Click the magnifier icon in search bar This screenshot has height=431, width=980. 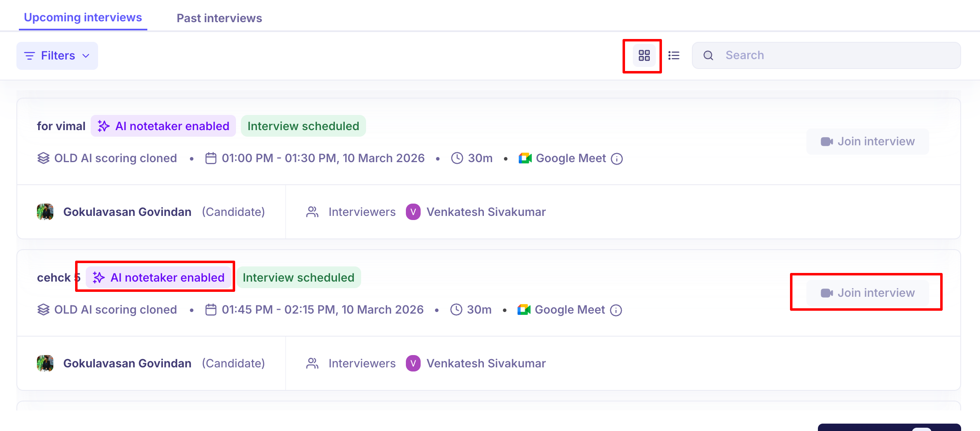click(708, 55)
